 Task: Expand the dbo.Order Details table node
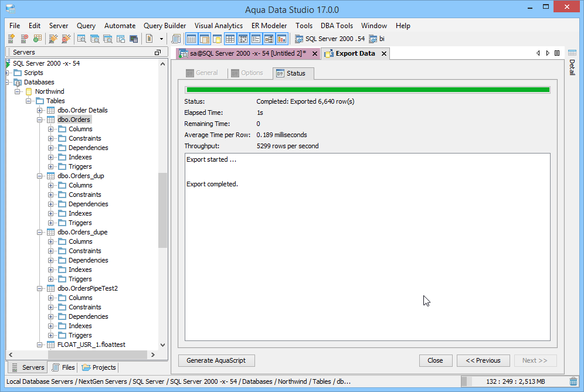(x=39, y=111)
